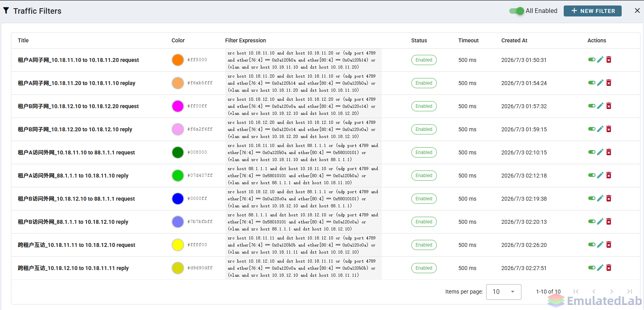This screenshot has width=644, height=310.
Task: Click the created time 2026/7/3 01:50:31
Action: click(524, 60)
